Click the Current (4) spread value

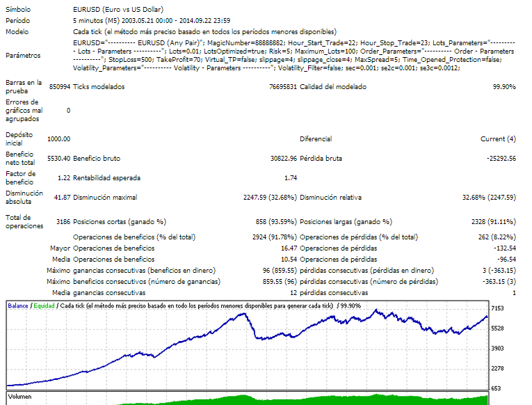tap(498, 139)
